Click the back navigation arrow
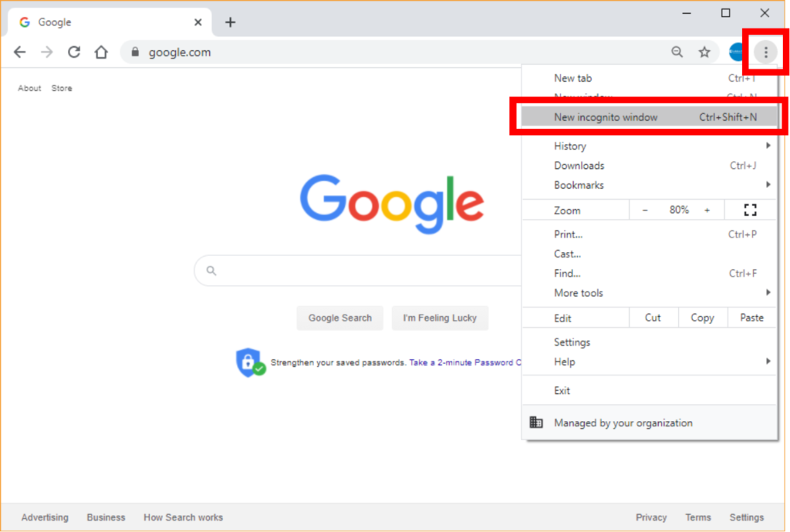The width and height of the screenshot is (790, 532). click(x=19, y=52)
